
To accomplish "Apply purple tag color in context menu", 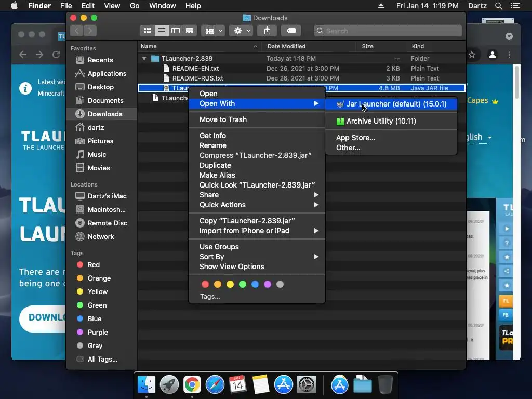I will tap(268, 284).
